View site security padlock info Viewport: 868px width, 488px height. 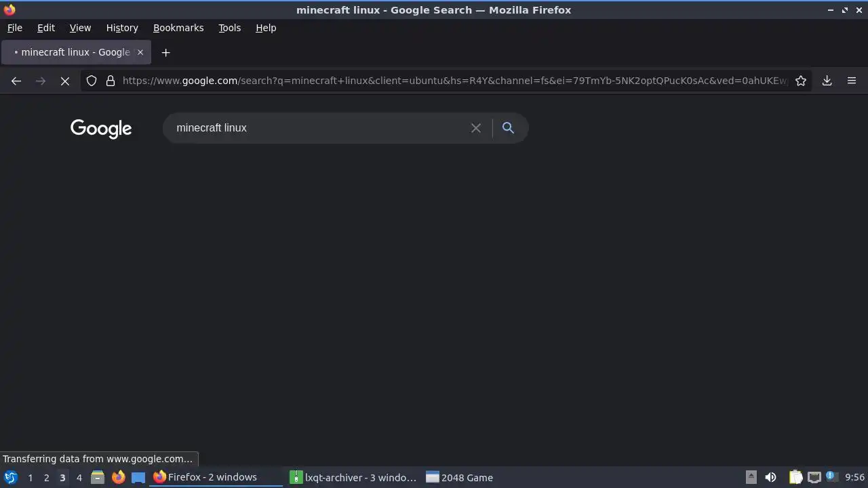(111, 81)
